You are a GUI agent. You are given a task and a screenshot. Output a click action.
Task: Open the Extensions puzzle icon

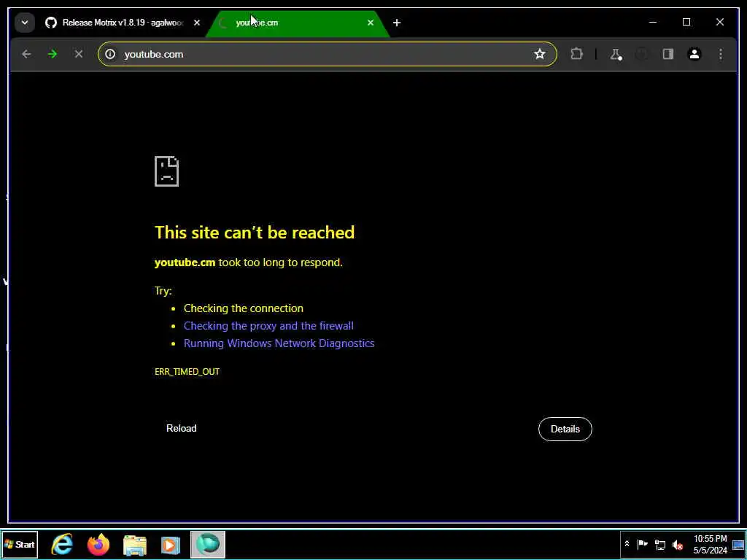(x=576, y=54)
